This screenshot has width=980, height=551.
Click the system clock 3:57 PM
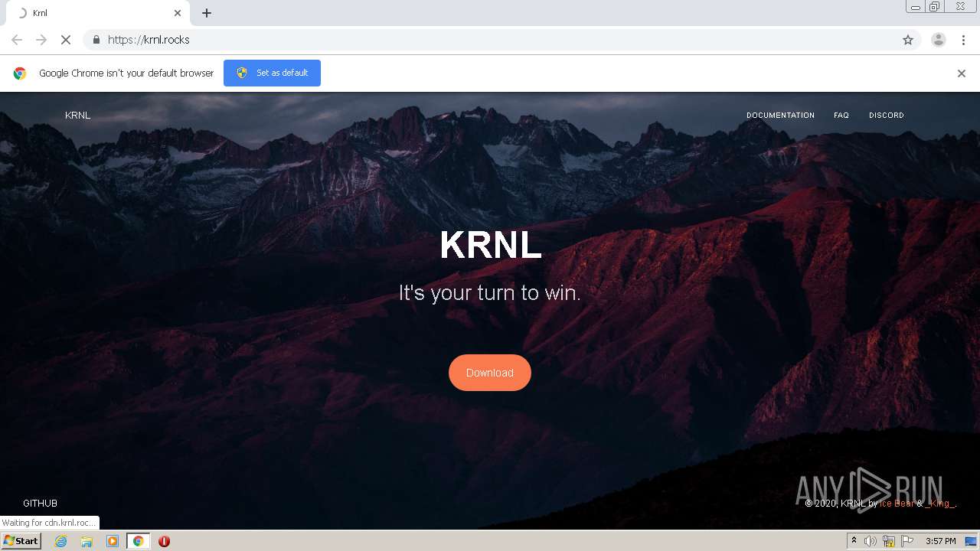click(x=940, y=541)
